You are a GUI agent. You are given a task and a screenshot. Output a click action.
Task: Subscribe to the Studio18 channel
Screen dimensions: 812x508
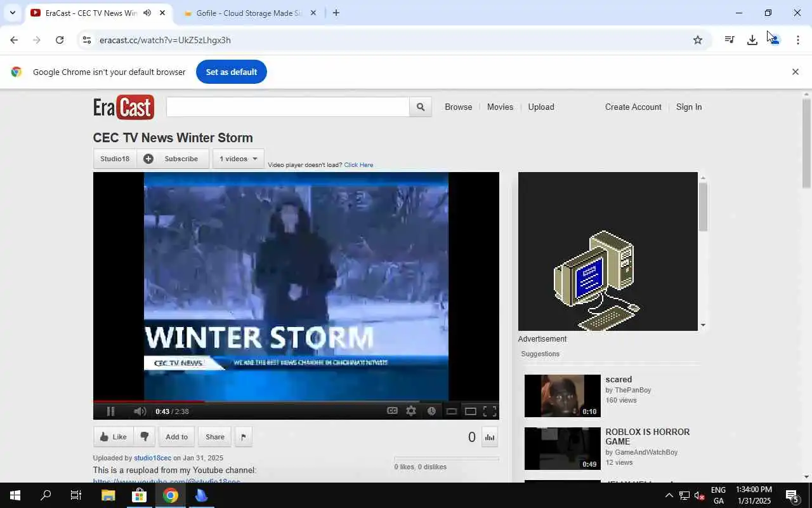tap(173, 159)
